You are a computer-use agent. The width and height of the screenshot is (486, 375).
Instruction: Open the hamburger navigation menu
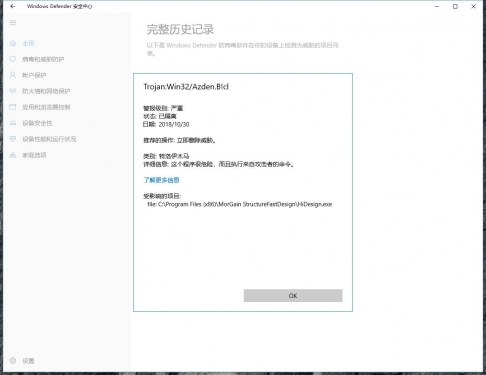tap(13, 23)
